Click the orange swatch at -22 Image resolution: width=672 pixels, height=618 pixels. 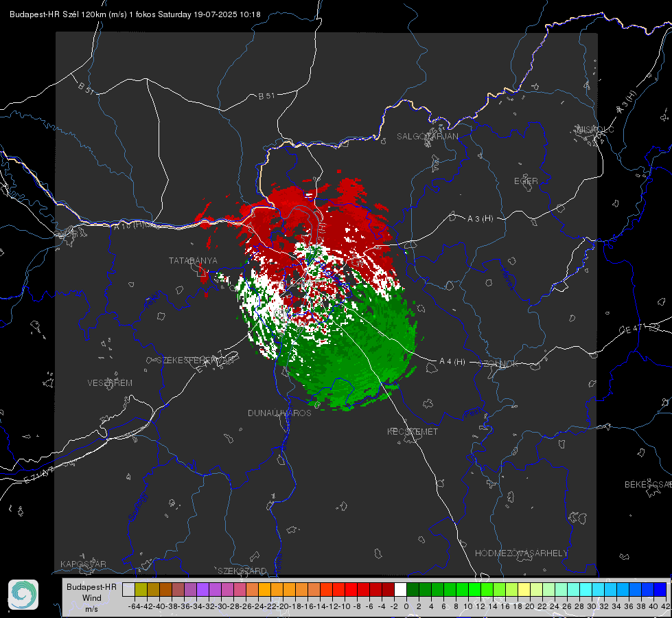[x=277, y=589]
